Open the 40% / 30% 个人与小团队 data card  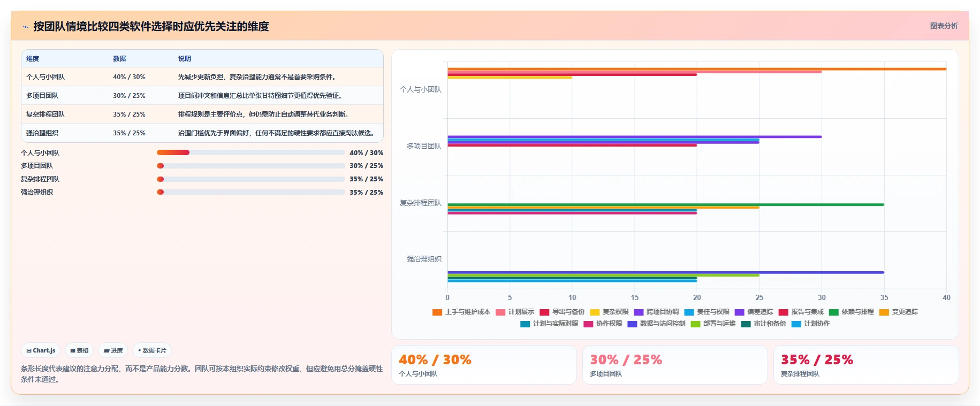[484, 365]
